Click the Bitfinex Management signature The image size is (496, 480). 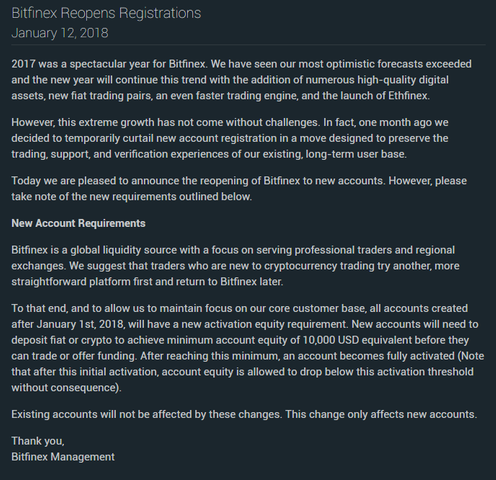point(63,456)
